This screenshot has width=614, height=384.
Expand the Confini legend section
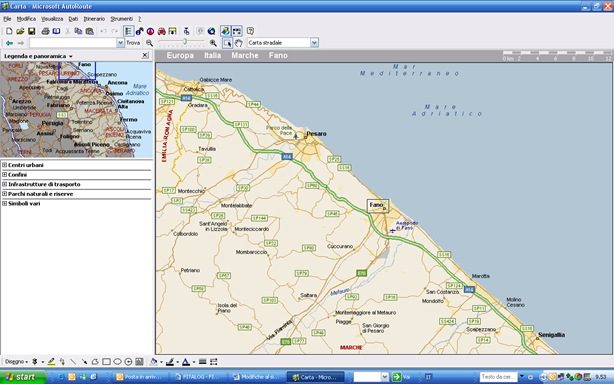pos(5,175)
